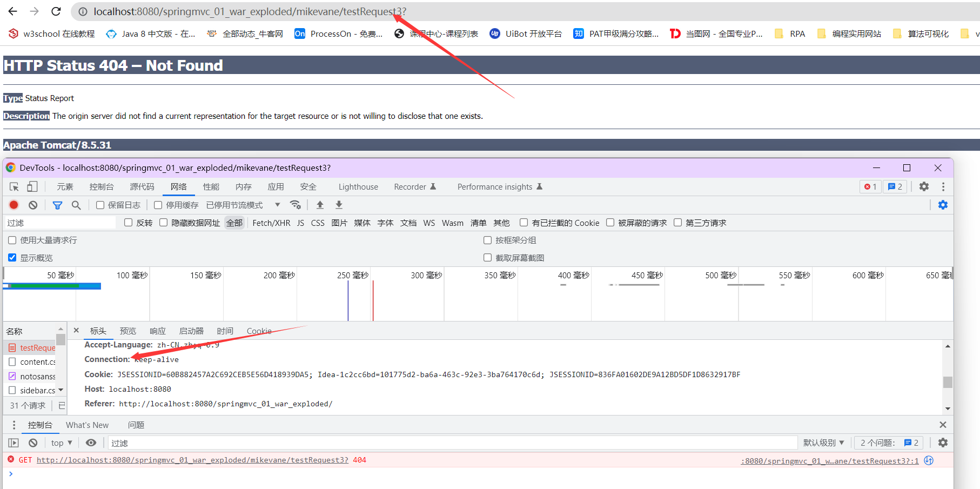Open console settings with the gear icon
Screen dimensions: 980x489
tap(943, 443)
